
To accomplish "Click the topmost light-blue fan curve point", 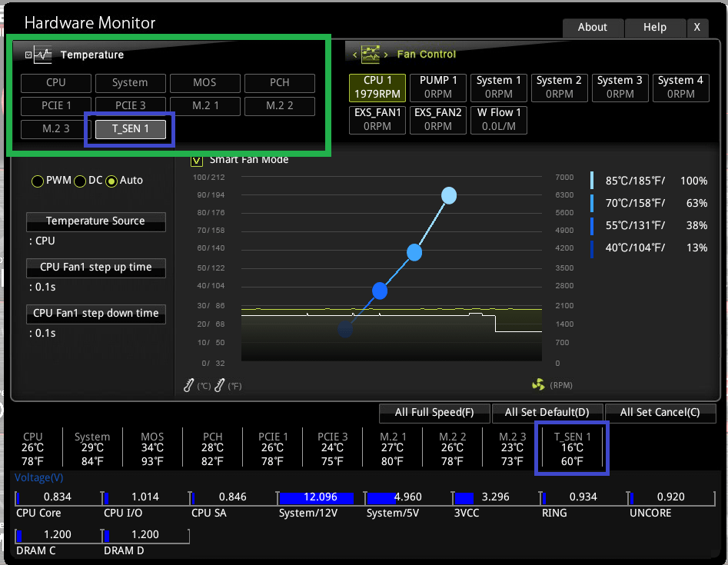I will (449, 195).
